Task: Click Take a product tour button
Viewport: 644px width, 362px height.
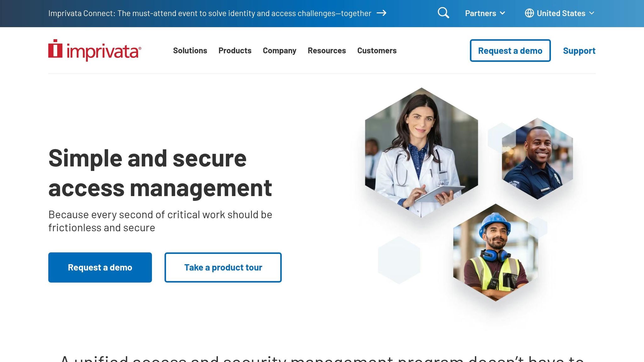Action: (x=223, y=267)
